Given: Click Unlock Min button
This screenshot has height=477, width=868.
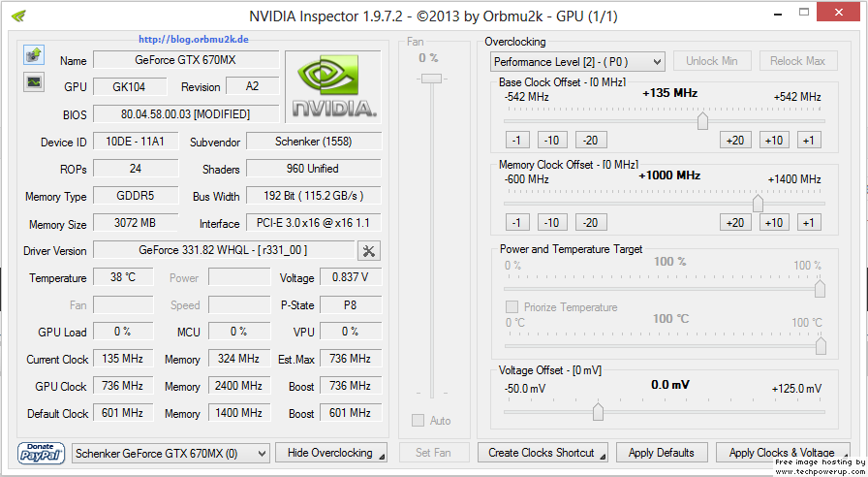Looking at the screenshot, I should click(712, 61).
